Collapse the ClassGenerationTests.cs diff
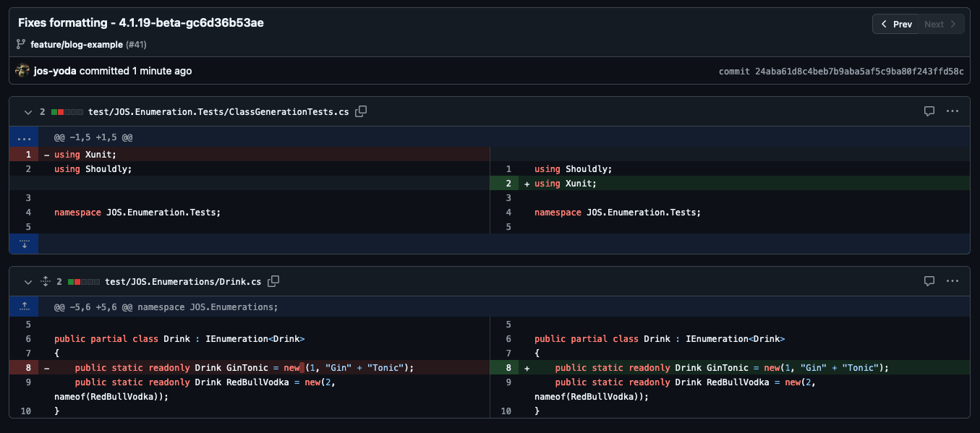Viewport: 980px width, 433px height. (x=27, y=112)
